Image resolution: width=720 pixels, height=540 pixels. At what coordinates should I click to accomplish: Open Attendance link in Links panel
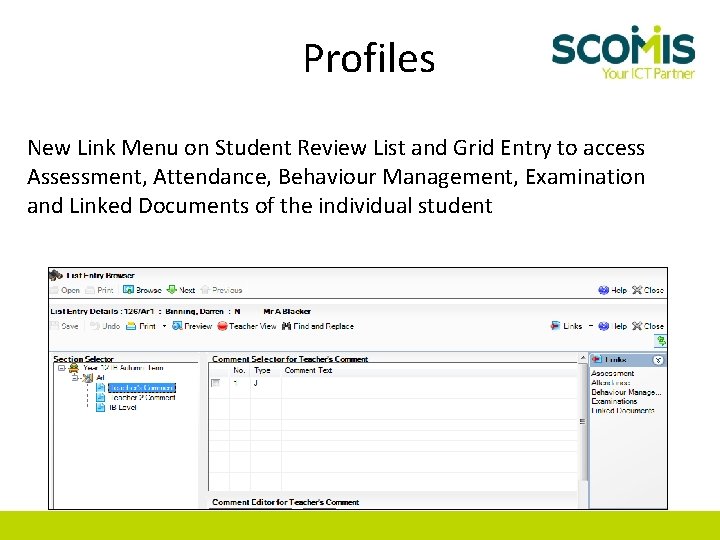[611, 382]
